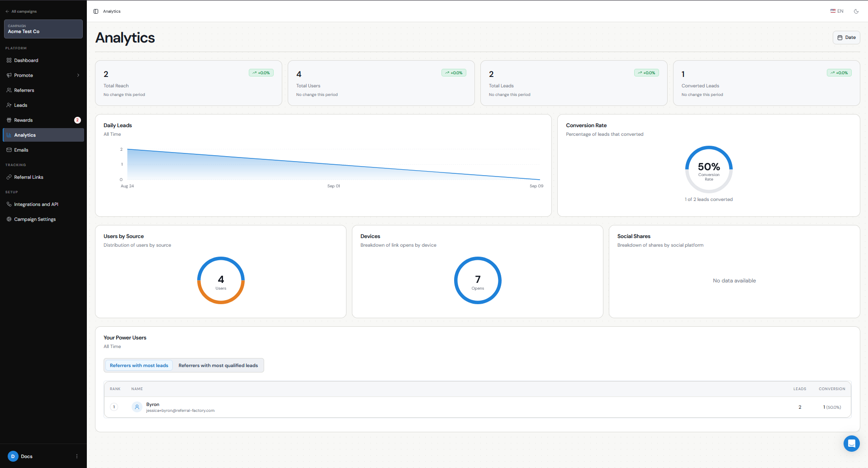Click the Devices opens donut chart
868x468 pixels.
tap(478, 280)
